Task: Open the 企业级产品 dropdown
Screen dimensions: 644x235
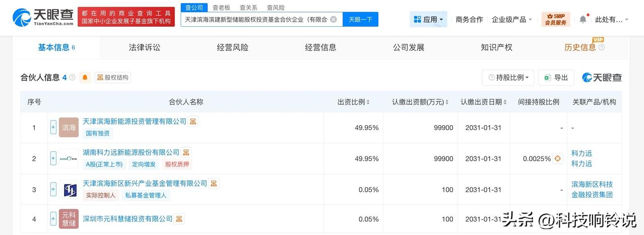Action: point(512,20)
